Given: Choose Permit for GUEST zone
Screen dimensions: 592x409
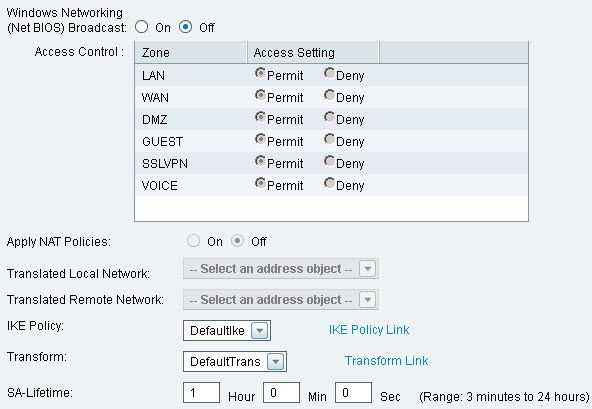Looking at the screenshot, I should [x=260, y=139].
